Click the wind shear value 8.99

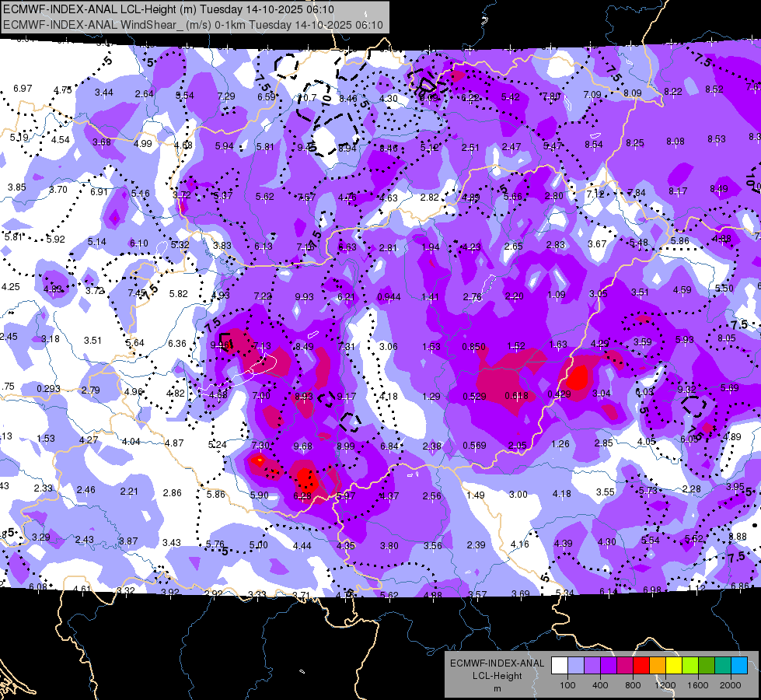(x=346, y=446)
